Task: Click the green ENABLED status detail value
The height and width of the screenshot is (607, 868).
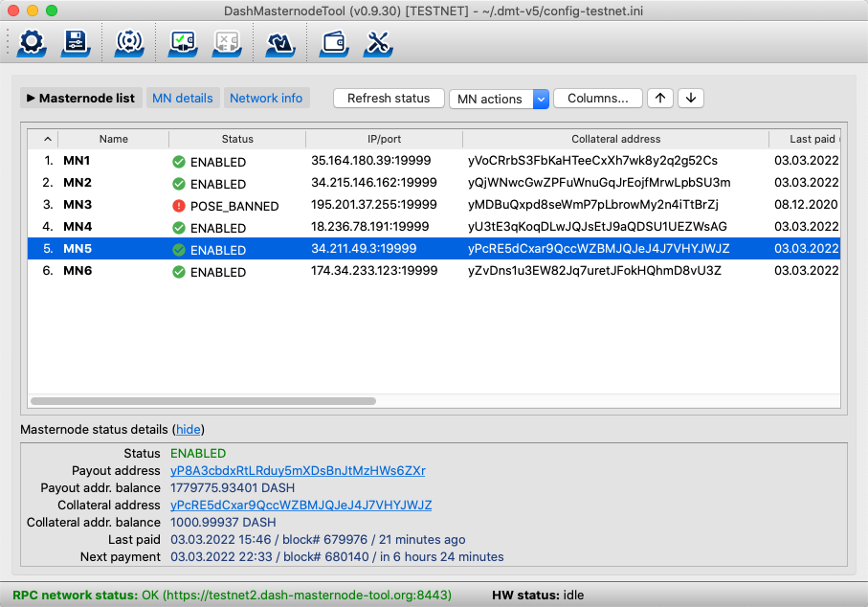Action: 198,454
